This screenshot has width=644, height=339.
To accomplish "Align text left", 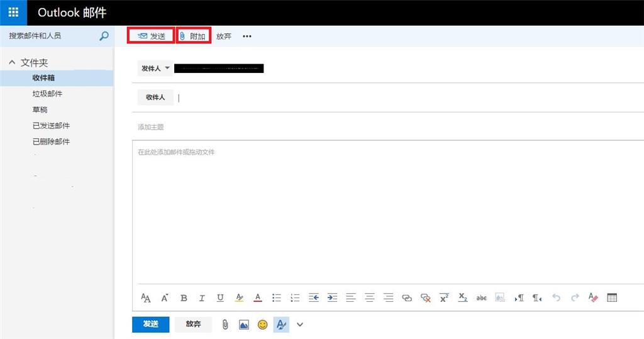I will (351, 298).
